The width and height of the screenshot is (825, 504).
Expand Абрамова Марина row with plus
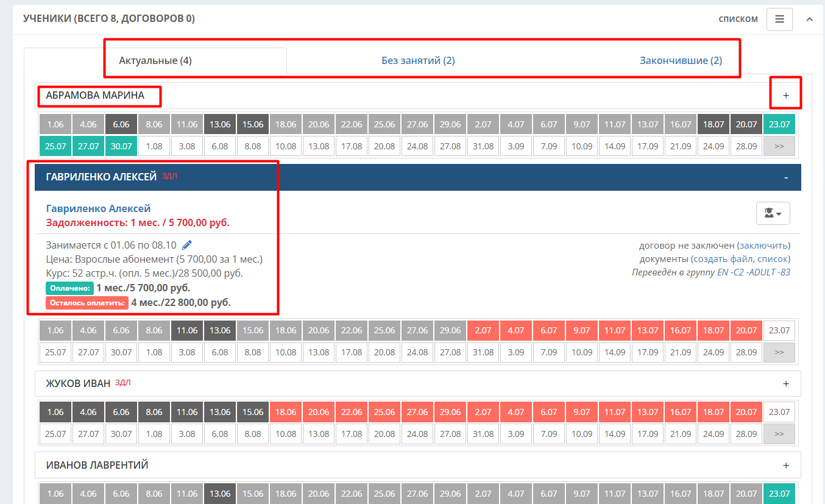786,96
